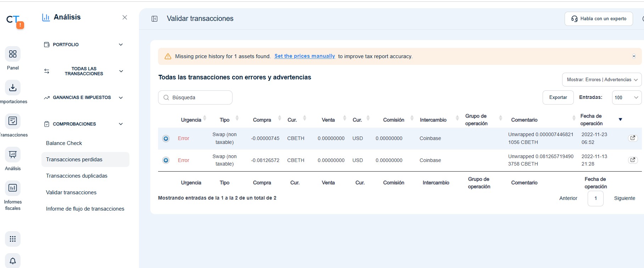The height and width of the screenshot is (268, 644).
Task: Open external link for 2022-11-23 transaction
Action: [x=633, y=138]
